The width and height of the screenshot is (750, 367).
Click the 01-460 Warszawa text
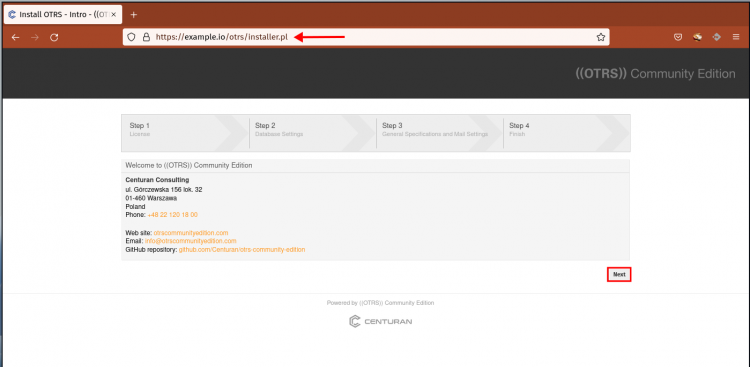[x=151, y=198]
